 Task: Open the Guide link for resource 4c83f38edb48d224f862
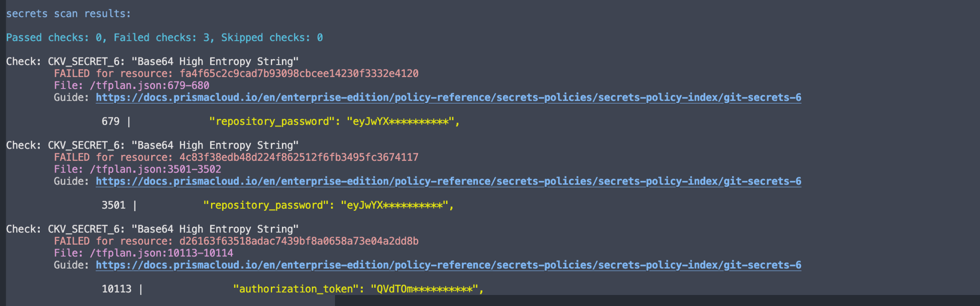448,181
